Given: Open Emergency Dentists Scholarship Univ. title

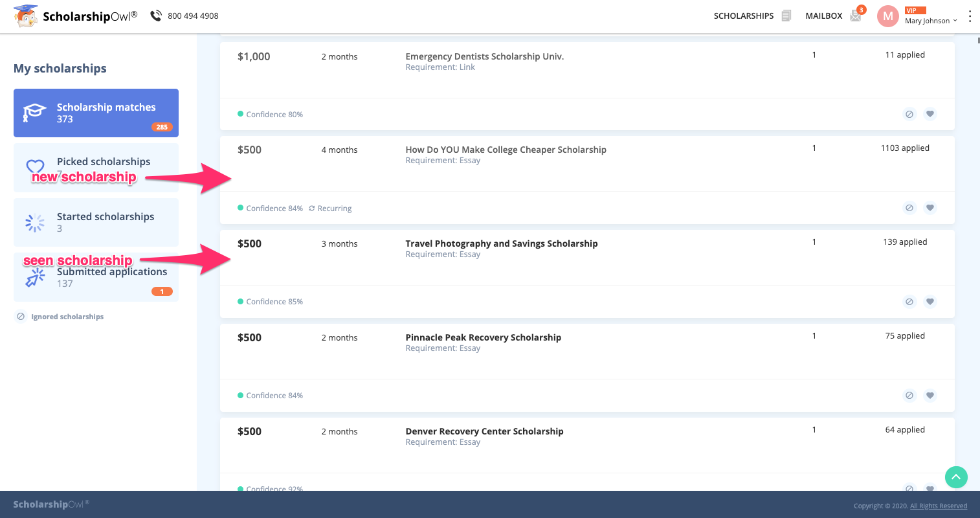Looking at the screenshot, I should pyautogui.click(x=485, y=56).
